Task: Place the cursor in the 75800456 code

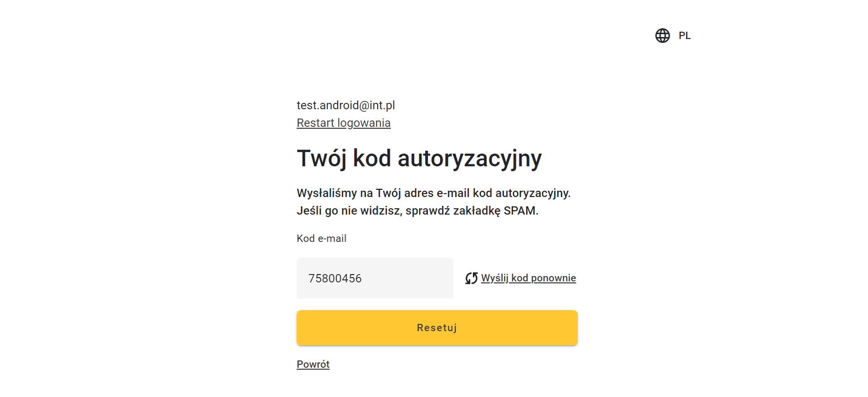Action: [x=335, y=278]
